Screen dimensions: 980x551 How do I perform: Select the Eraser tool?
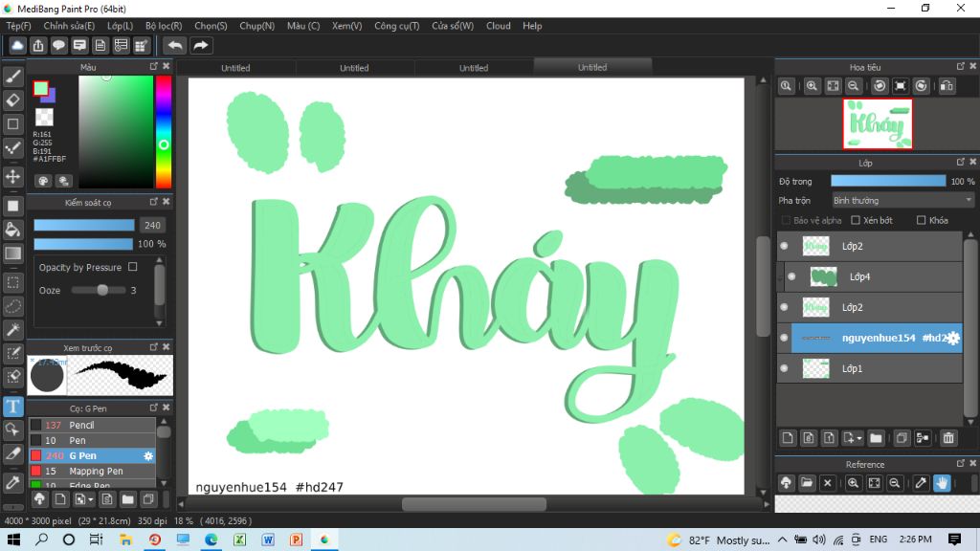pyautogui.click(x=13, y=99)
